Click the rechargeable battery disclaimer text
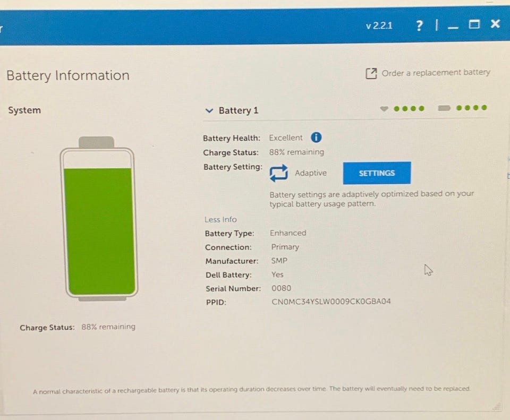Image resolution: width=510 pixels, height=420 pixels. pyautogui.click(x=251, y=390)
